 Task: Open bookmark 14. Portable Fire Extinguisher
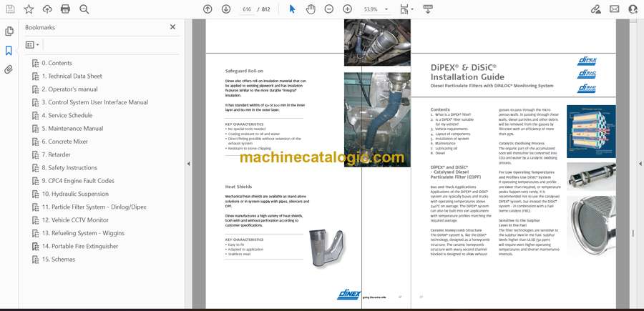[x=79, y=246]
